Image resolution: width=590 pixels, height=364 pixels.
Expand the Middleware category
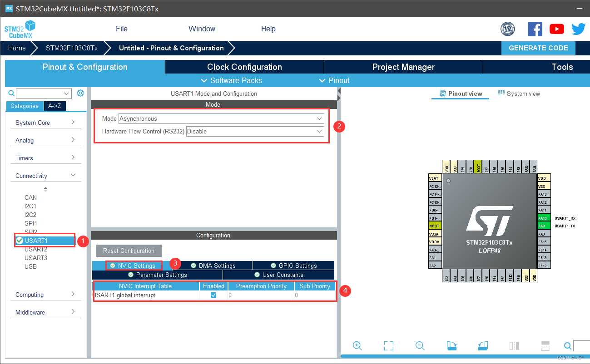pyautogui.click(x=45, y=312)
